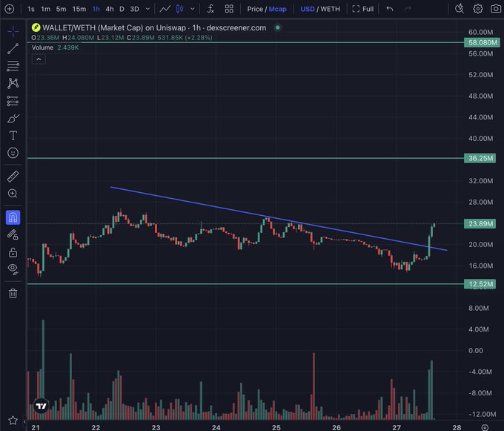The image size is (504, 431).
Task: Select the crosshair cursor tool
Action: (x=13, y=31)
